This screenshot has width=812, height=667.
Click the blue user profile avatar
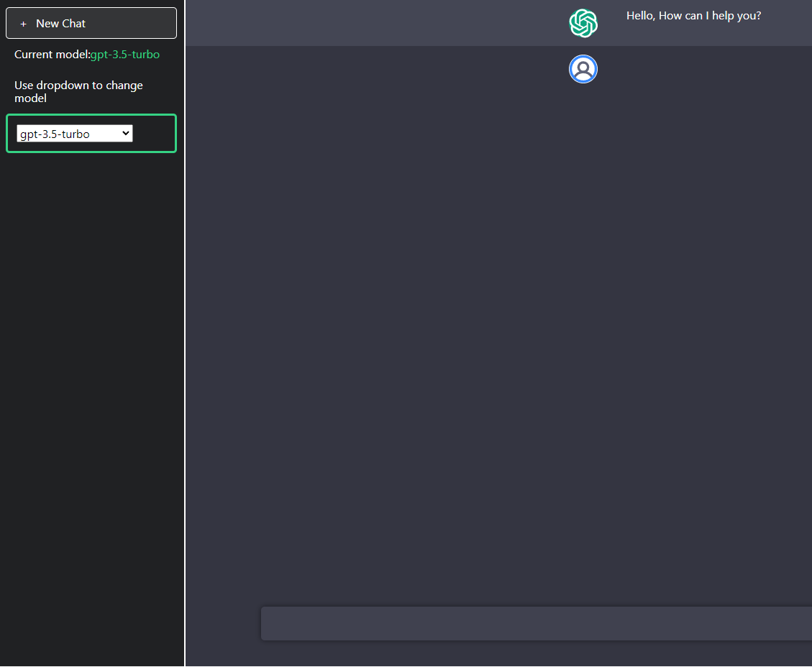[x=583, y=69]
